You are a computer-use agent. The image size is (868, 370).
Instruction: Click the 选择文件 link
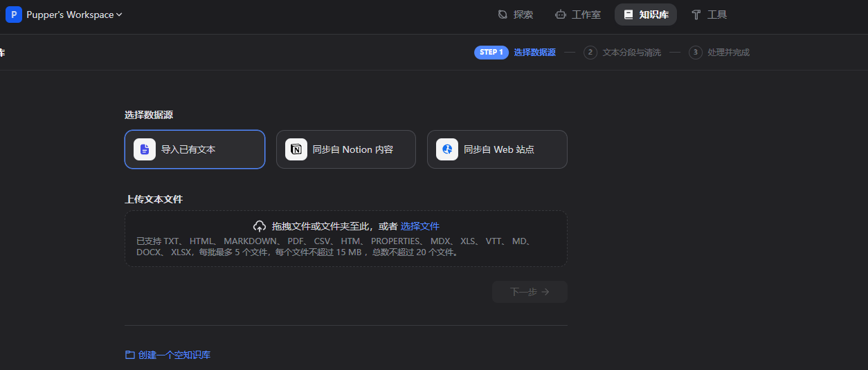tap(420, 226)
